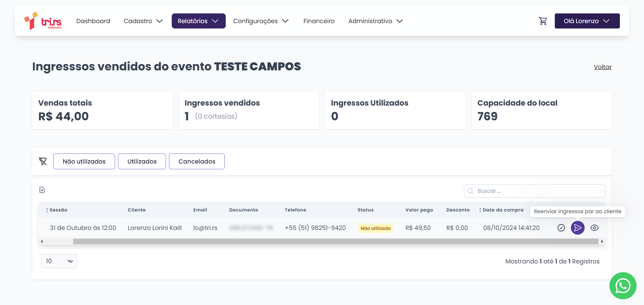The height and width of the screenshot is (305, 644).
Task: Click the search magnifier icon
Action: (x=471, y=191)
